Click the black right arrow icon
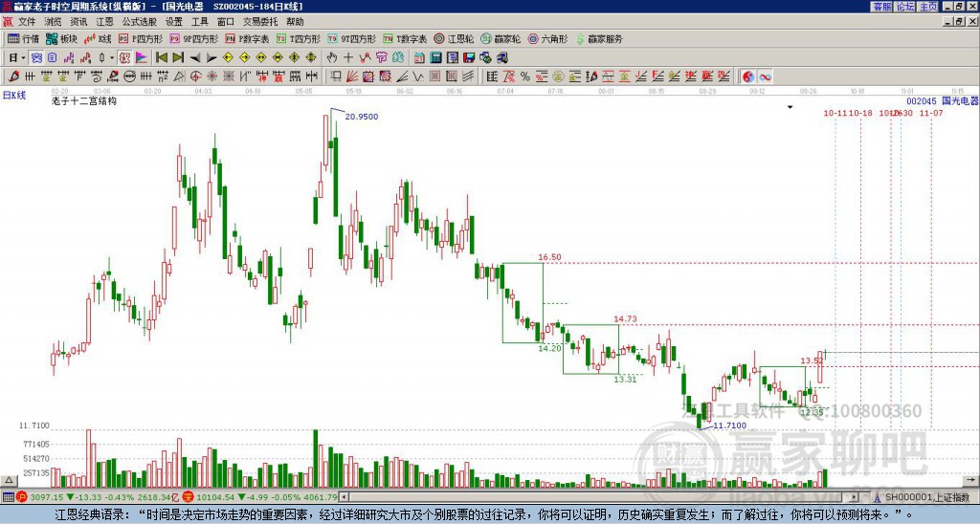980x524 pixels. (212, 58)
